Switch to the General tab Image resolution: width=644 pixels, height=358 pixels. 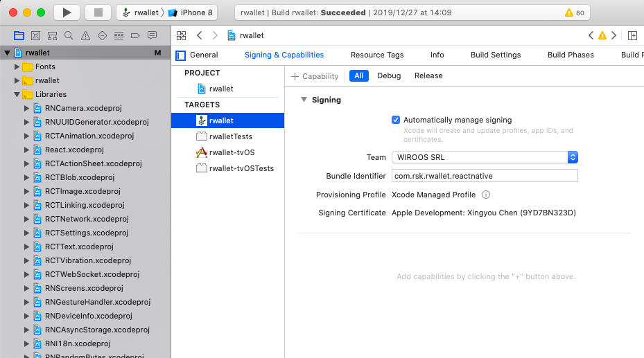pyautogui.click(x=204, y=55)
